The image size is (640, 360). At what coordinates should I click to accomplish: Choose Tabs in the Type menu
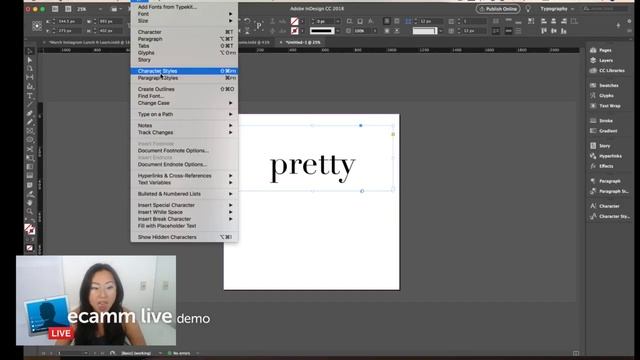pos(184,46)
